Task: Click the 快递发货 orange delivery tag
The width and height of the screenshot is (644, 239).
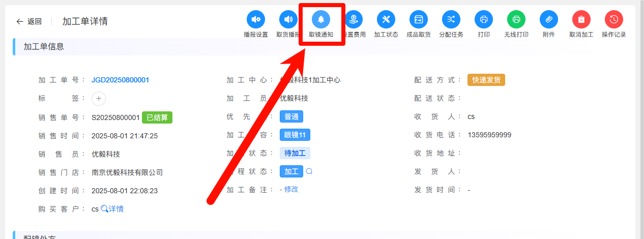Action: (486, 80)
